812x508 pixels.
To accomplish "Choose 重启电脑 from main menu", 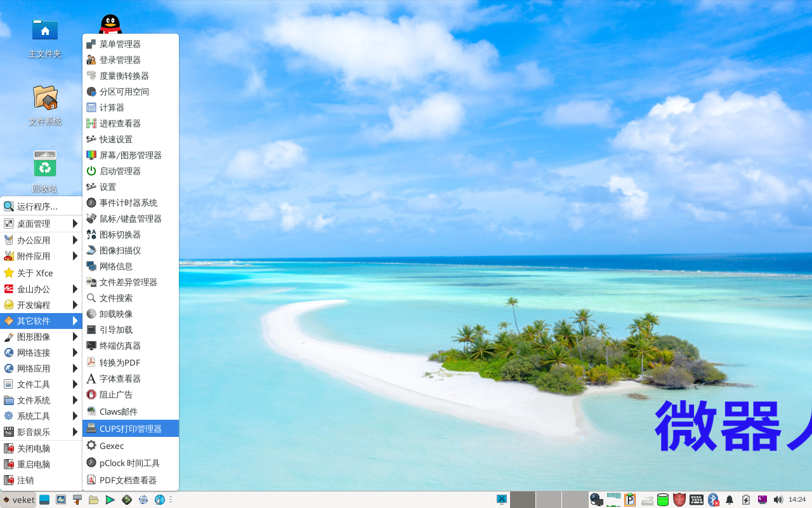I will pyautogui.click(x=41, y=464).
